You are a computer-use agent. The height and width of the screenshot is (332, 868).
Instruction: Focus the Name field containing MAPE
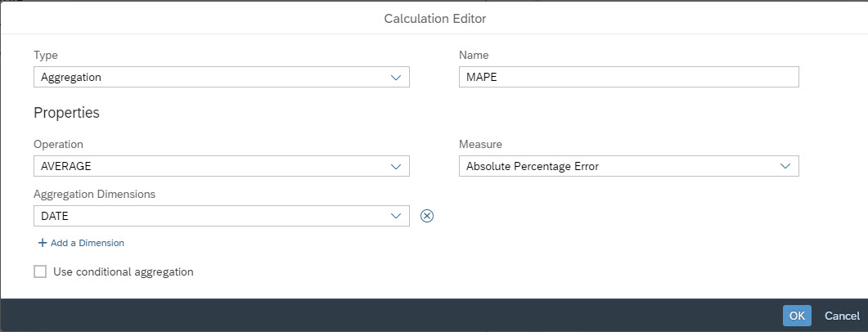(629, 78)
